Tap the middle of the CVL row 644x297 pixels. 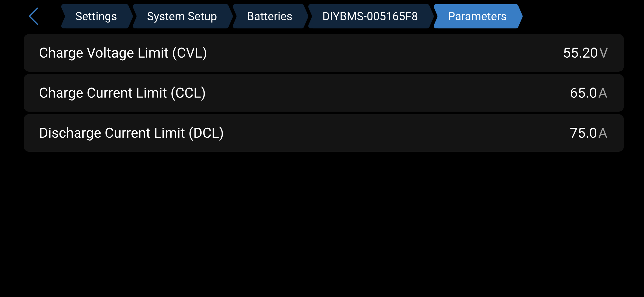(x=323, y=53)
